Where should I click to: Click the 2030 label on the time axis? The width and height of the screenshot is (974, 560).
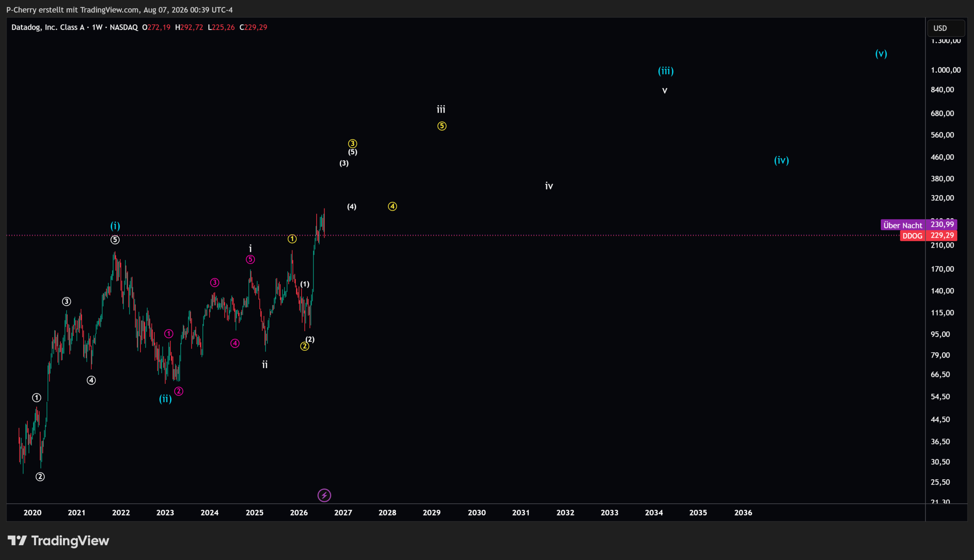pos(477,513)
